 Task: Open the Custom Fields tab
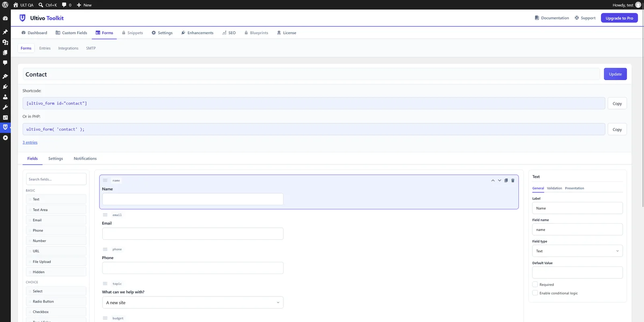71,33
